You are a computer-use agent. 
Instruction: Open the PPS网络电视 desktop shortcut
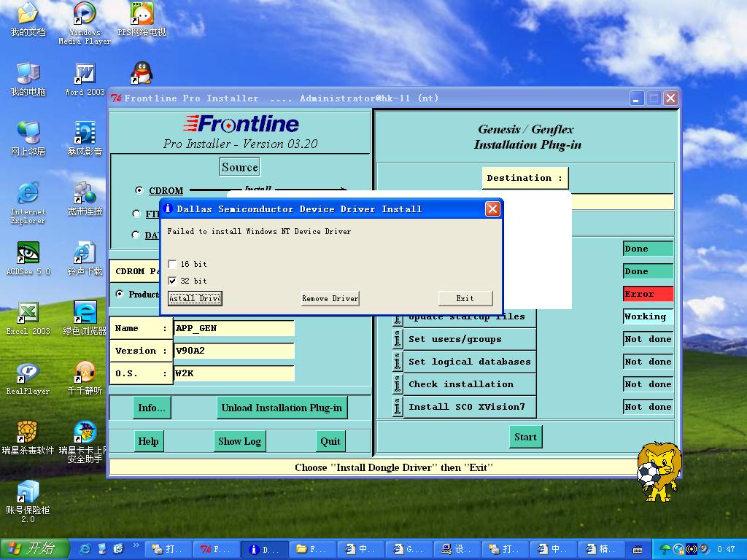[x=142, y=19]
